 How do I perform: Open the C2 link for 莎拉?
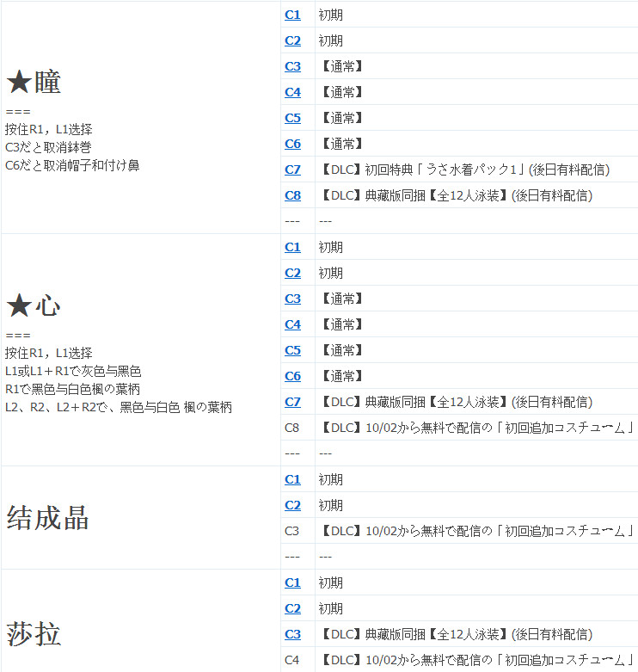(292, 608)
